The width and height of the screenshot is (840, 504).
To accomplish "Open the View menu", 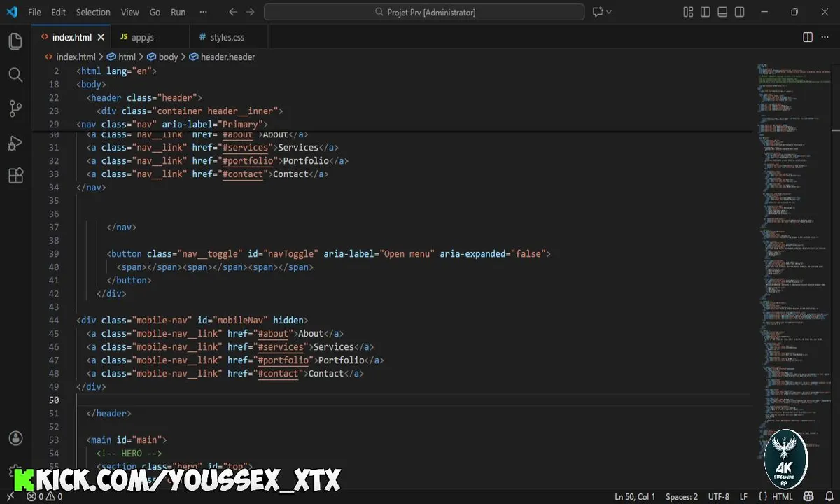I will click(x=129, y=12).
